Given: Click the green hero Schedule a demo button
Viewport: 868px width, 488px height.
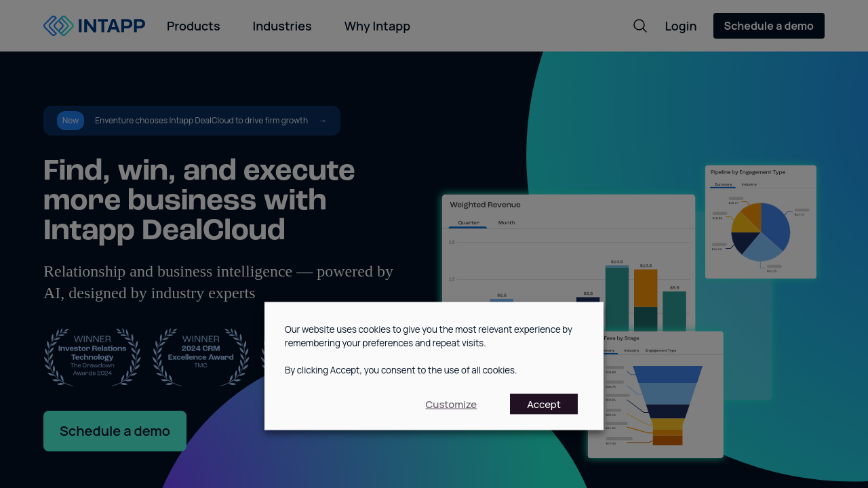Looking at the screenshot, I should point(115,431).
